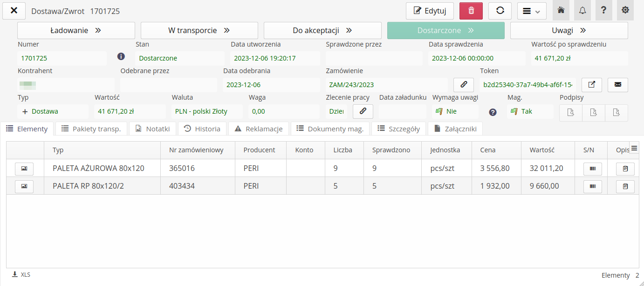The width and height of the screenshot is (644, 286).
Task: Open the hamburger menu dropdown
Action: pos(531,11)
